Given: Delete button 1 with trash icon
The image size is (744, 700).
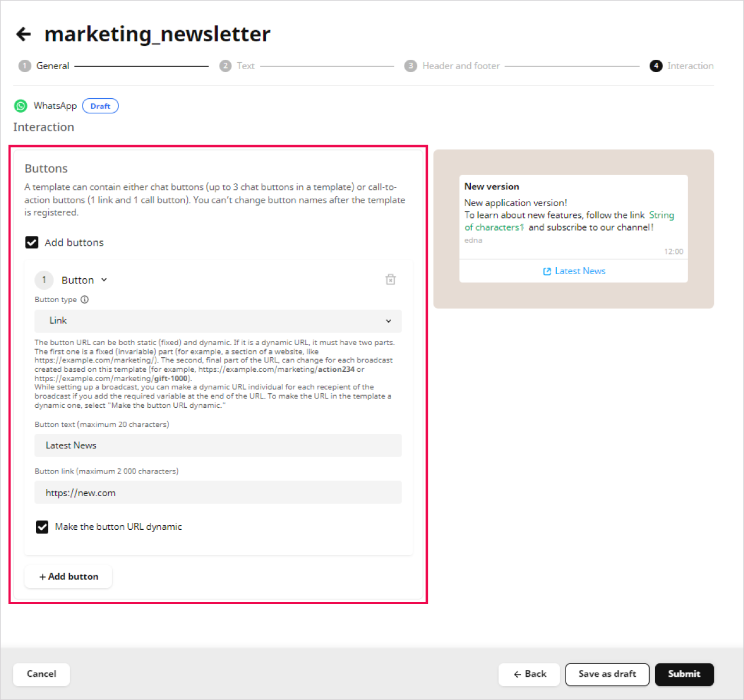Looking at the screenshot, I should pos(391,279).
